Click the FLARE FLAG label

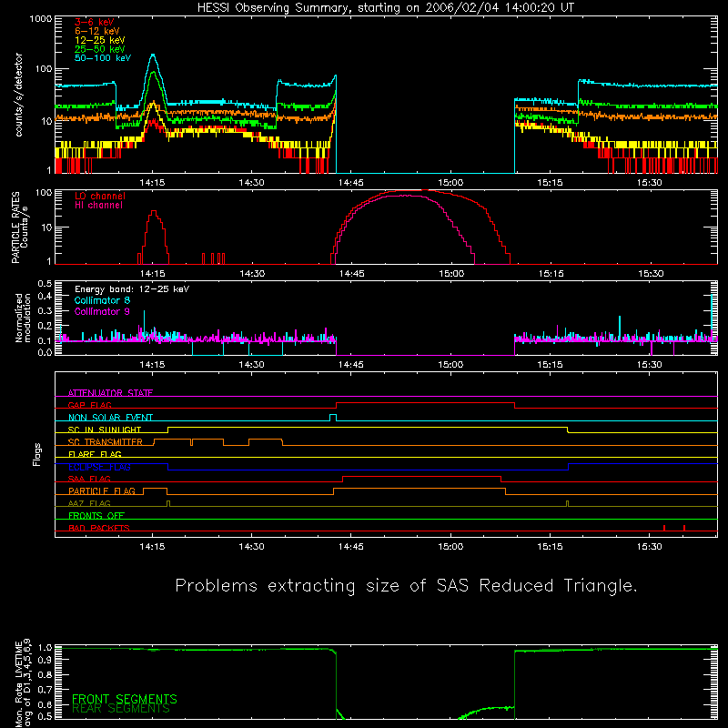(95, 454)
